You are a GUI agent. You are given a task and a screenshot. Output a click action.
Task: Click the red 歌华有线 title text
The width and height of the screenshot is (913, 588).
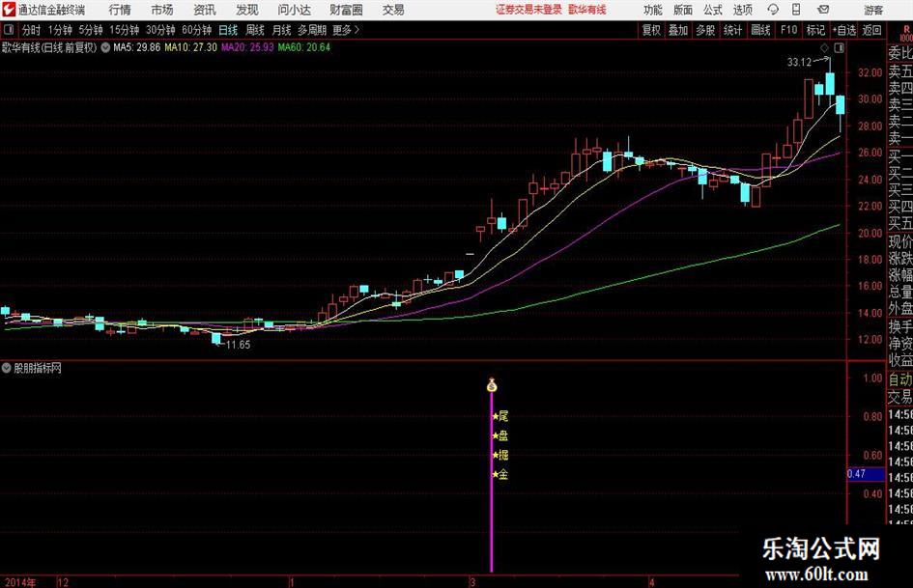587,10
